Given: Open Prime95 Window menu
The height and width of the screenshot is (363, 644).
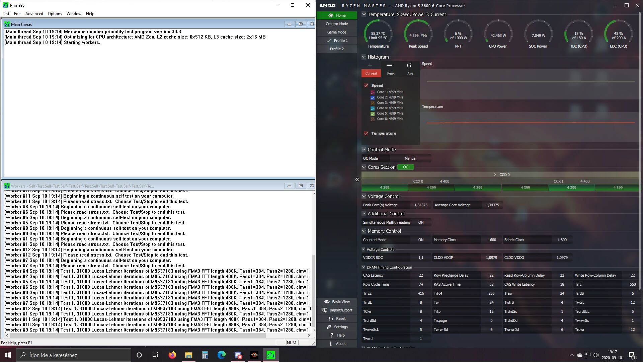Looking at the screenshot, I should pos(74,14).
